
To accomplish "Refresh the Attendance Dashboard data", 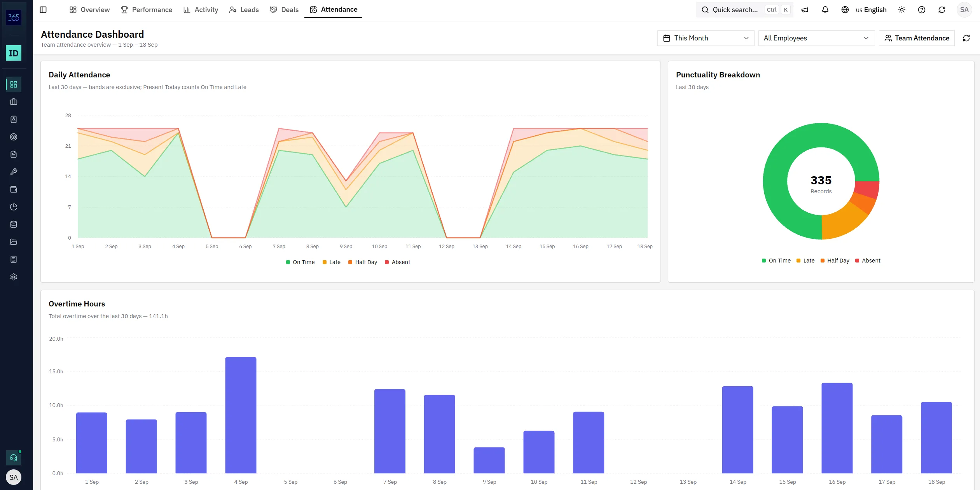I will coord(966,38).
